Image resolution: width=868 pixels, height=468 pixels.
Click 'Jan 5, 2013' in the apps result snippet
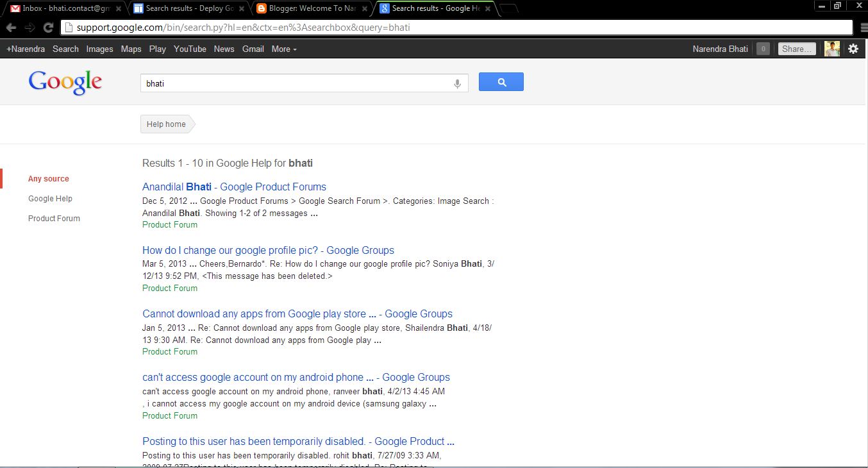164,328
